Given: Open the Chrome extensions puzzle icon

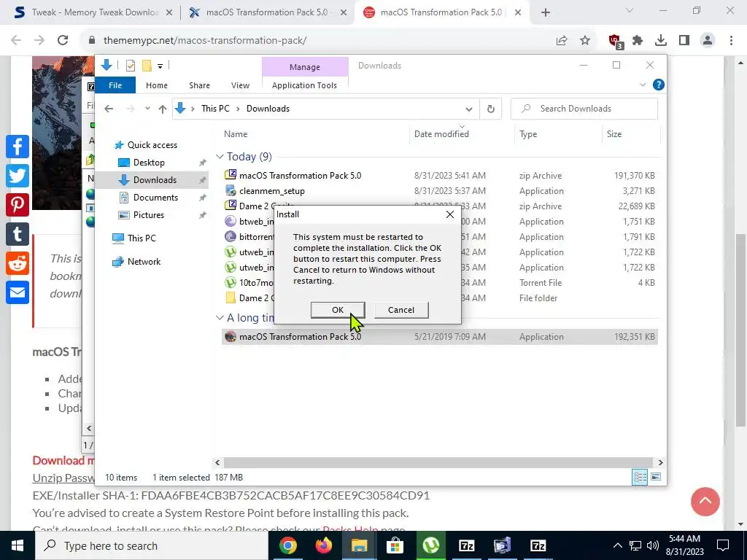Looking at the screenshot, I should 638,41.
